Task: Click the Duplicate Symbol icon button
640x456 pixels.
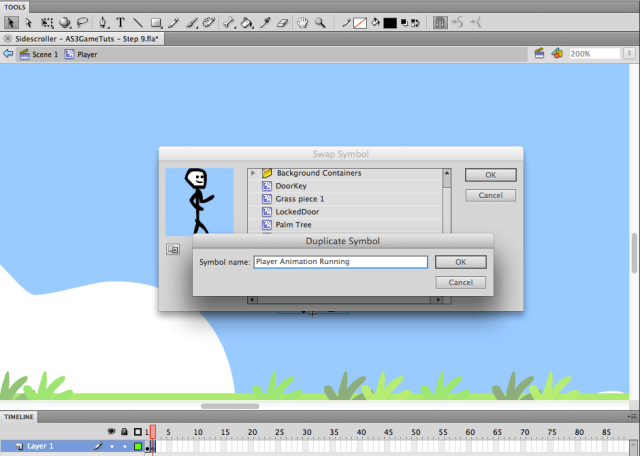Action: (173, 249)
